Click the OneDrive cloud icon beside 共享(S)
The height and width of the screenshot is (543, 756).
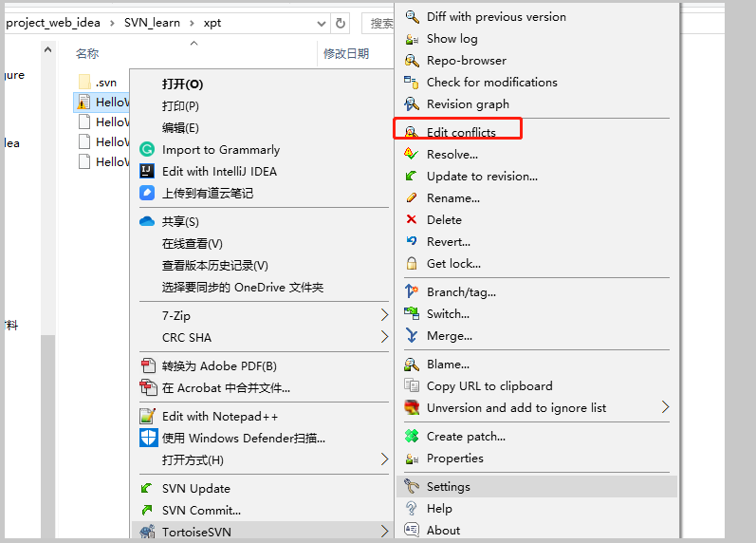(x=147, y=221)
